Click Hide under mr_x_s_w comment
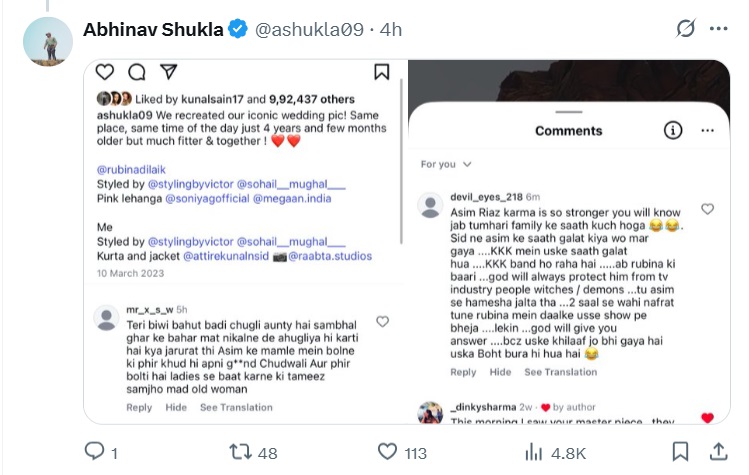 [x=176, y=407]
